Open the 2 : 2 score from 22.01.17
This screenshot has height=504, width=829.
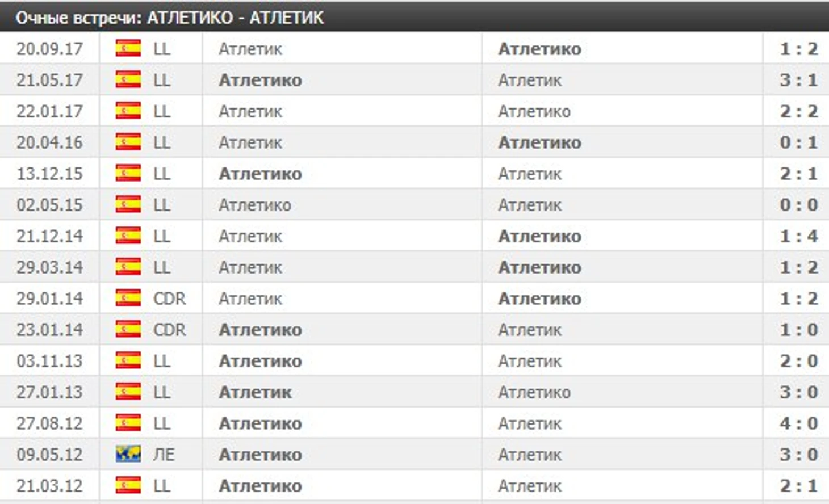click(x=798, y=111)
